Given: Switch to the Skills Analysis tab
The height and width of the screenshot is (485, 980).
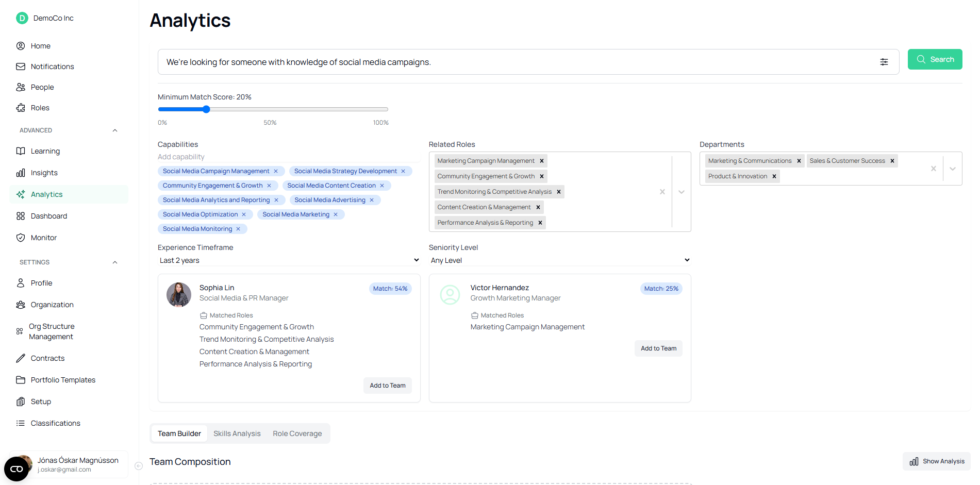Looking at the screenshot, I should (x=237, y=433).
